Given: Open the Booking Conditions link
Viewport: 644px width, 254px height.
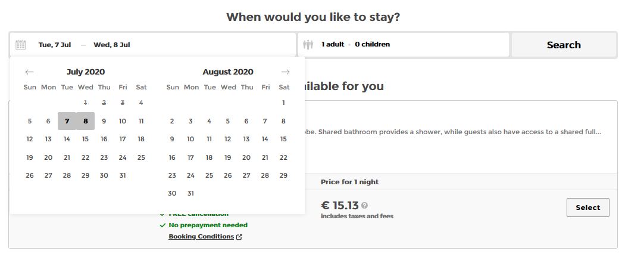Looking at the screenshot, I should [x=201, y=237].
